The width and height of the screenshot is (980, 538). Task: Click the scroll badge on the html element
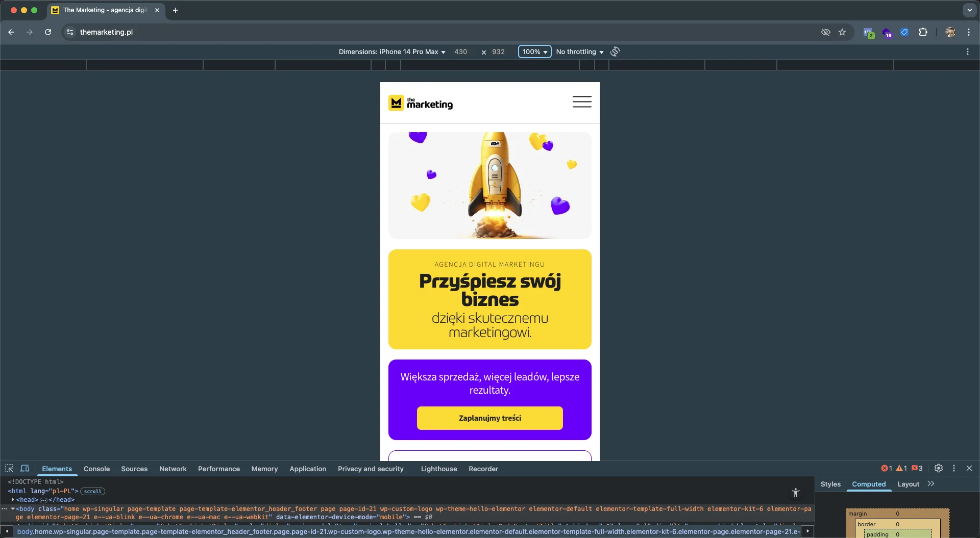[92, 491]
